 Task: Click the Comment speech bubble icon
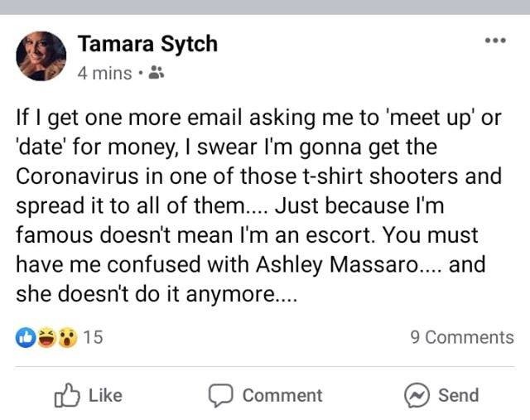pyautogui.click(x=219, y=396)
